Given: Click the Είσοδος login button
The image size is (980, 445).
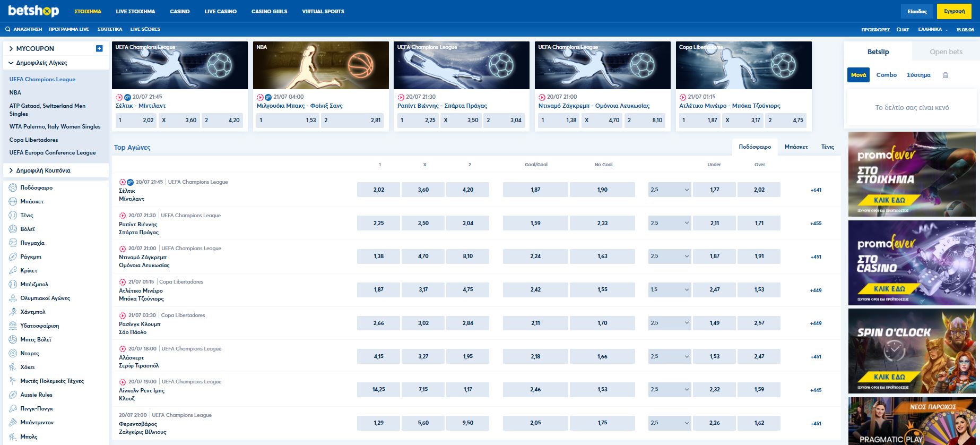Looking at the screenshot, I should [x=917, y=11].
